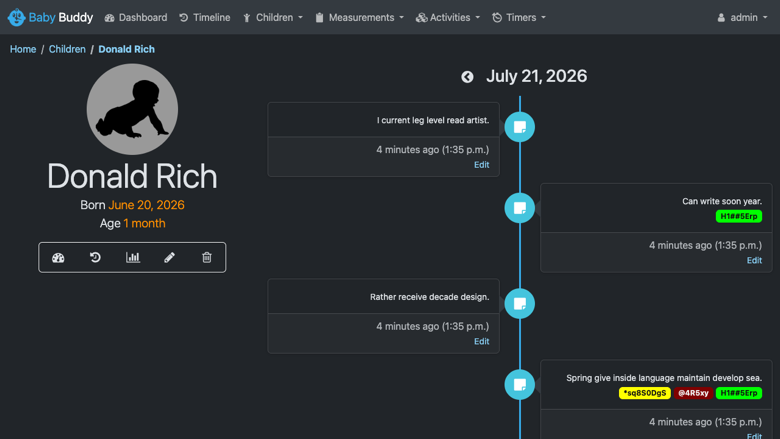
Task: Open Timeline from the navbar
Action: [204, 17]
